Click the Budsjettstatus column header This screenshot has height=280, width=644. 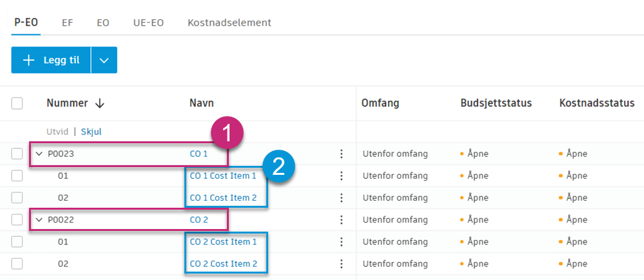click(495, 103)
